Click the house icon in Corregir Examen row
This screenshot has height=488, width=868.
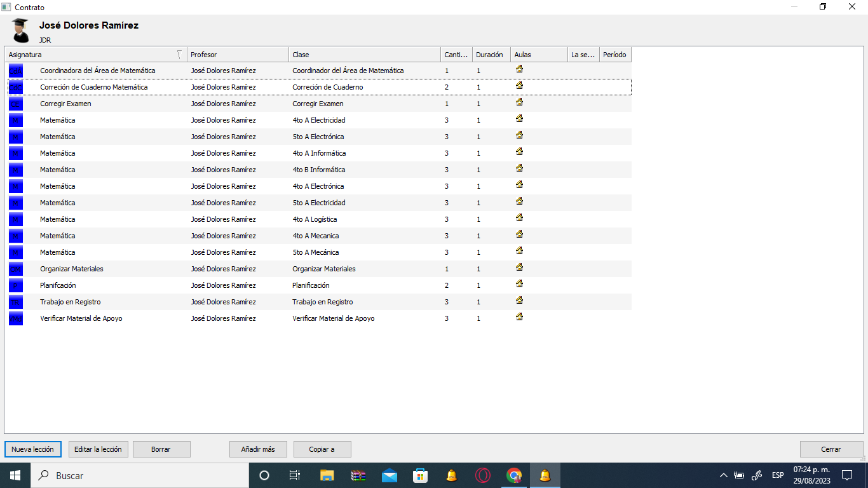pos(519,102)
